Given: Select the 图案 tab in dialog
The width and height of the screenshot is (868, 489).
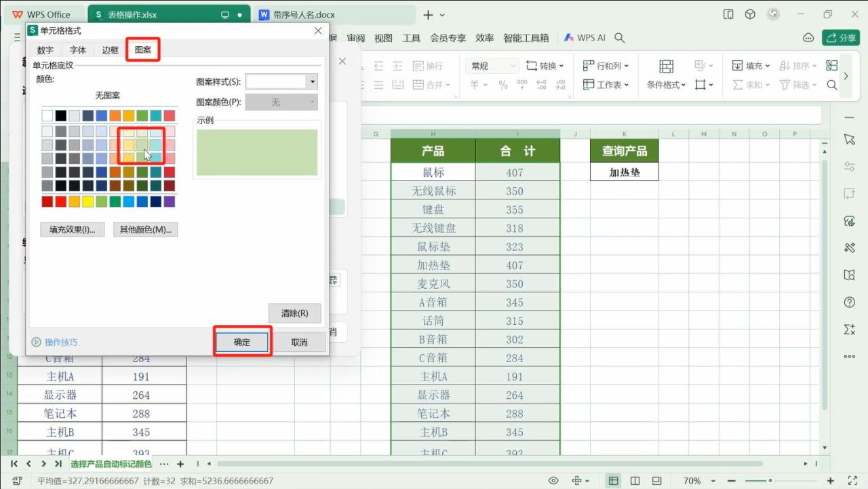Looking at the screenshot, I should 143,50.
